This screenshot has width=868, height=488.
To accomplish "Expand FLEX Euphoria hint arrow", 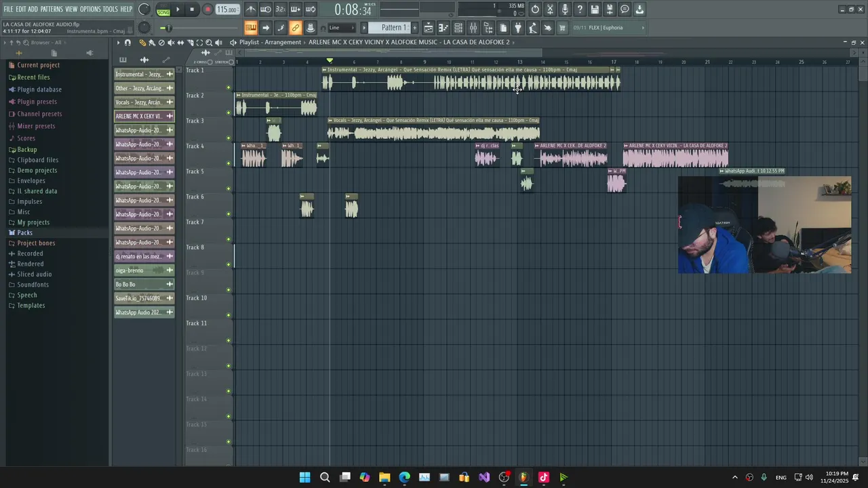I will 643,28.
